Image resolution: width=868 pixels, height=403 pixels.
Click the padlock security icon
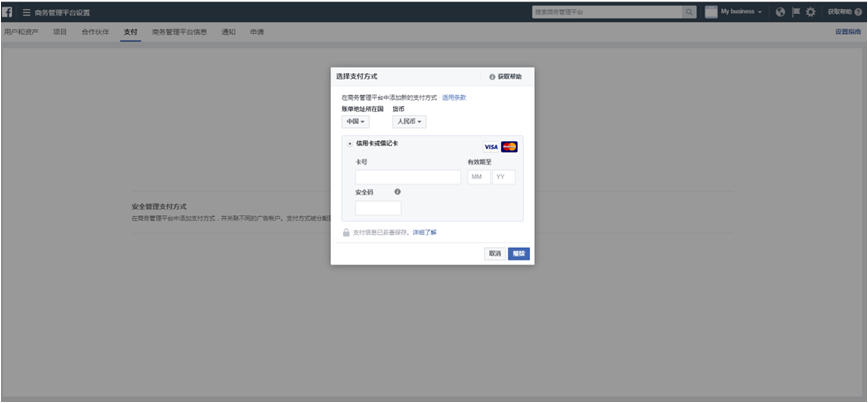[346, 232]
